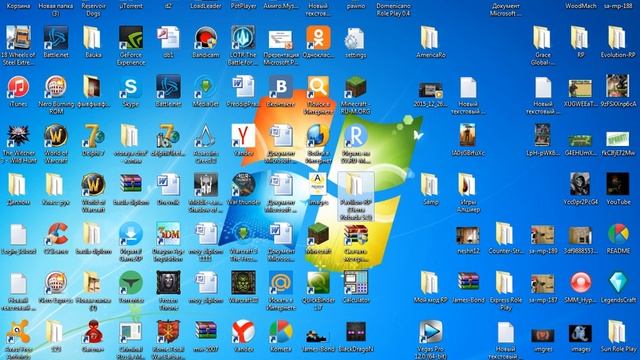640x360 pixels.
Task: Select the imgres image file
Action: click(542, 336)
